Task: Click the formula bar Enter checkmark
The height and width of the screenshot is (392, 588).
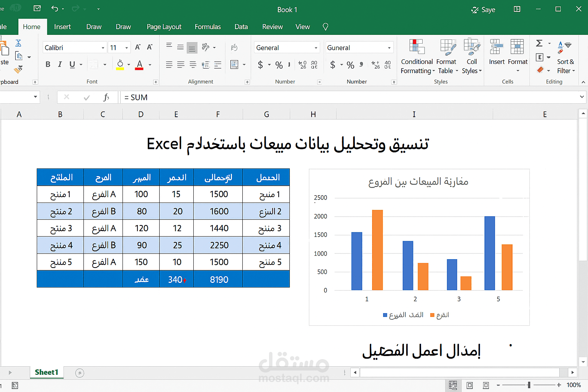Action: [x=87, y=98]
